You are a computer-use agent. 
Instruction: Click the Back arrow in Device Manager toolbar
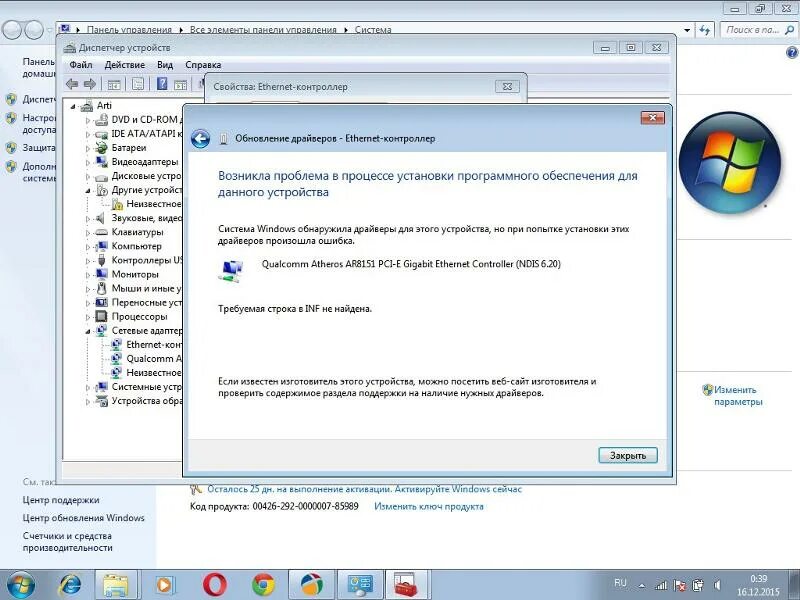72,84
